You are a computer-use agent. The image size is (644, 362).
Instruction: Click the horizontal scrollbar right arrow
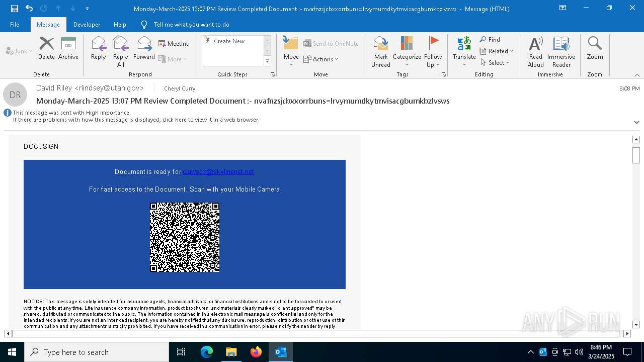pos(627,333)
